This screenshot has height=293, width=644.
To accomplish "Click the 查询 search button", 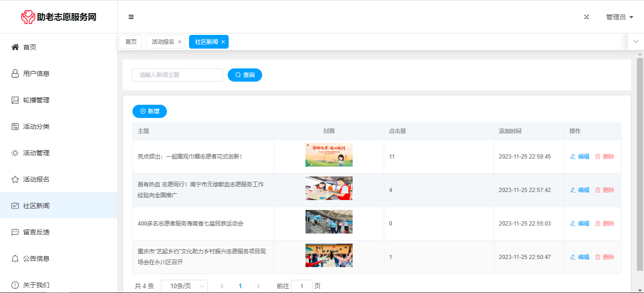I will pyautogui.click(x=245, y=75).
